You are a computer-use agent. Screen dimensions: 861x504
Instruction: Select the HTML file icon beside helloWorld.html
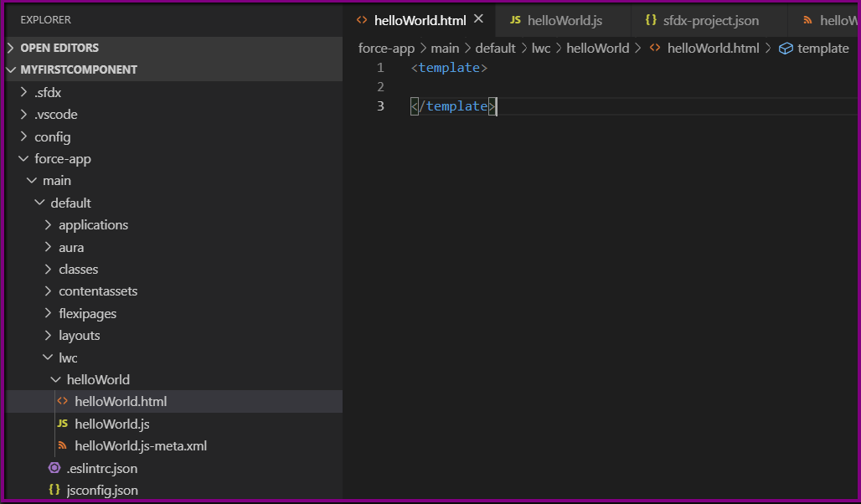(x=63, y=401)
